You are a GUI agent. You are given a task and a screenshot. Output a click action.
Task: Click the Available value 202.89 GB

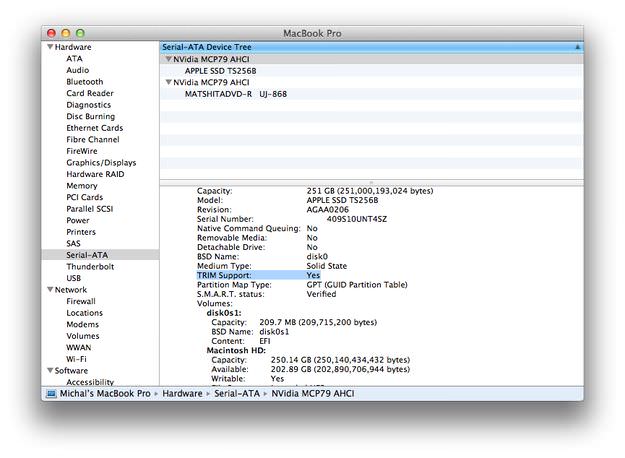pyautogui.click(x=340, y=369)
